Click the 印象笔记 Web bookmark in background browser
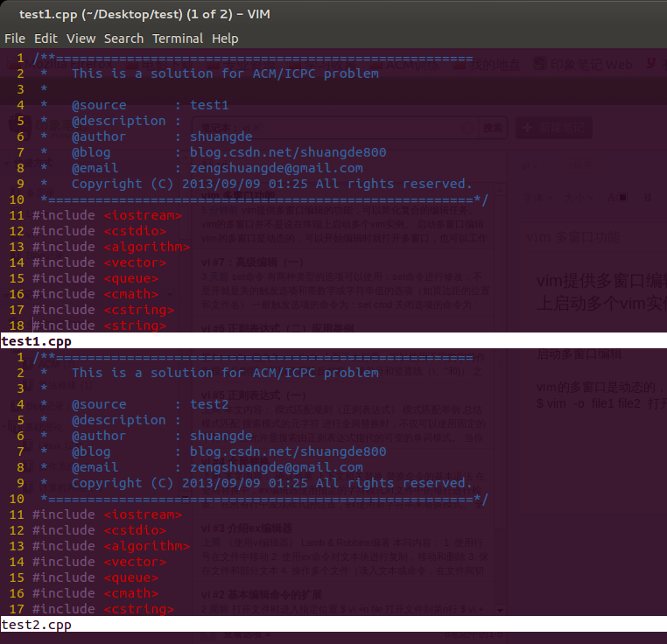This screenshot has height=644, width=667. click(x=583, y=64)
